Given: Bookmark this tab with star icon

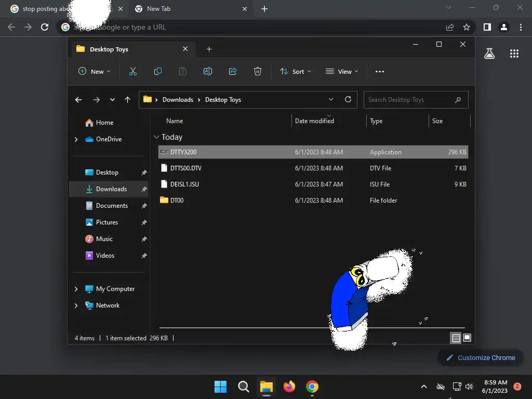Looking at the screenshot, I should (467, 27).
